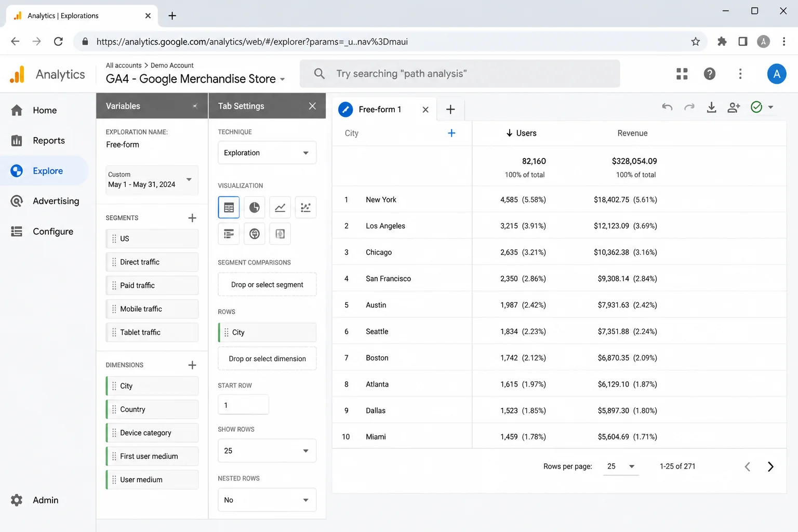Open Explore in sidebar

click(x=45, y=171)
